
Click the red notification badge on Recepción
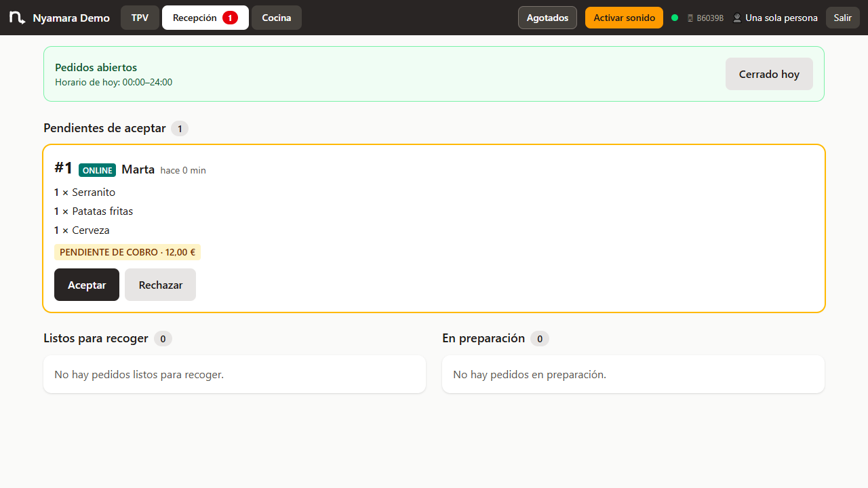(x=230, y=18)
